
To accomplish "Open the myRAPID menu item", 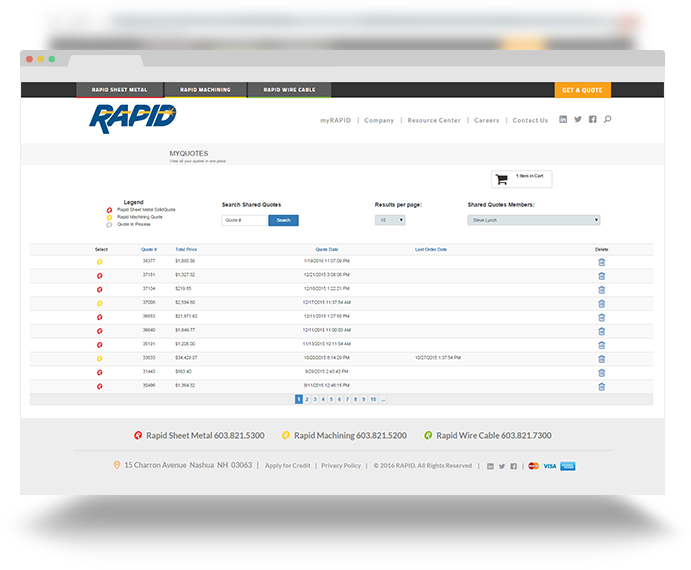I will coord(335,120).
